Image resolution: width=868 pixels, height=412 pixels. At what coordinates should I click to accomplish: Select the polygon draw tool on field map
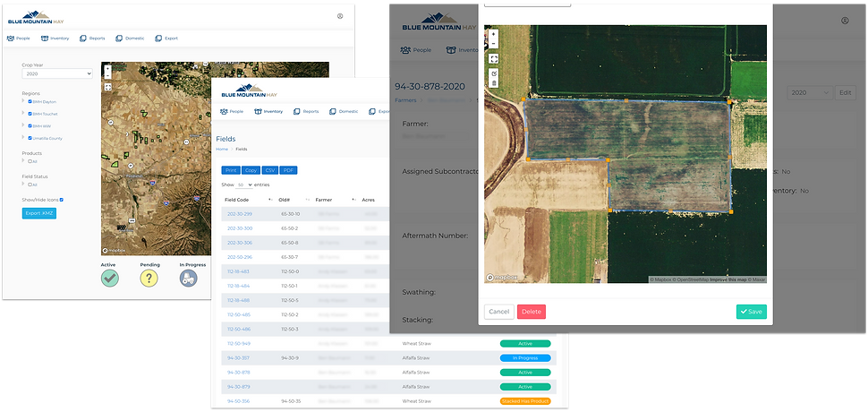point(494,73)
